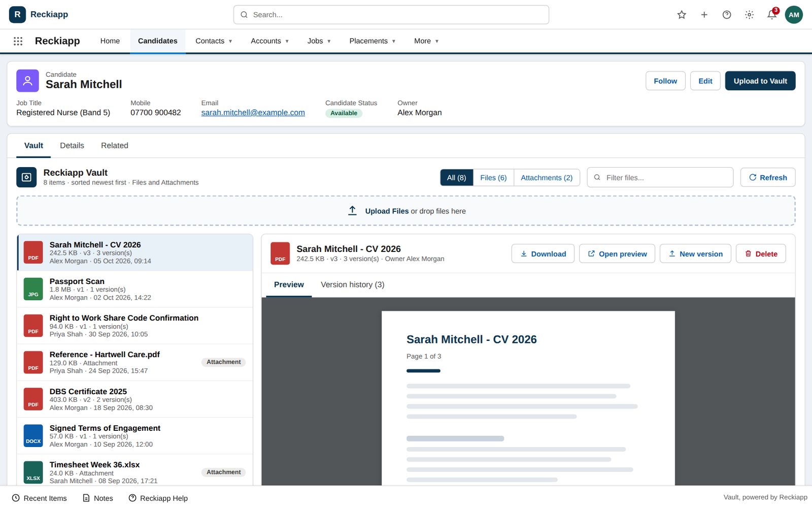The image size is (812, 508).
Task: Open notifications bell icon
Action: pyautogui.click(x=772, y=15)
